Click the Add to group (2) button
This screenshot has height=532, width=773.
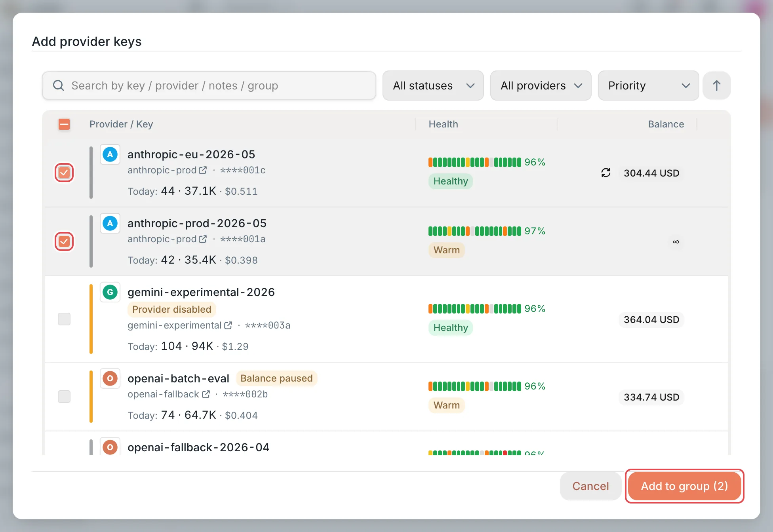pos(685,486)
